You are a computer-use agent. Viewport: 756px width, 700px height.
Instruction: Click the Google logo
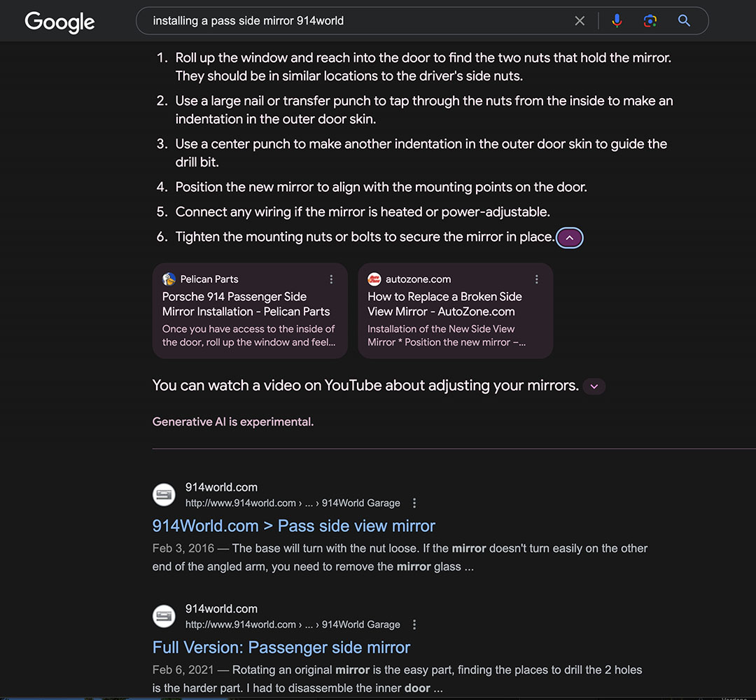59,22
